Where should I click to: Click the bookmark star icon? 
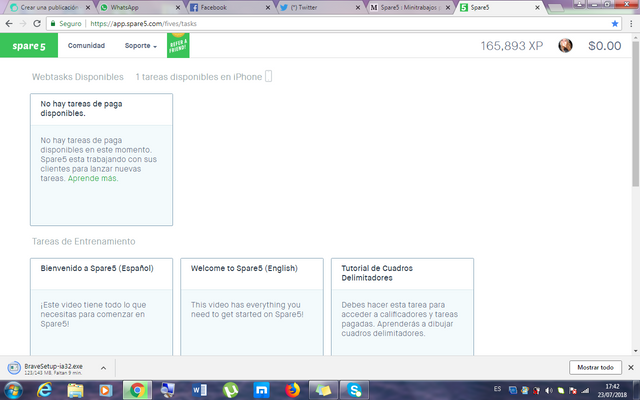click(615, 24)
